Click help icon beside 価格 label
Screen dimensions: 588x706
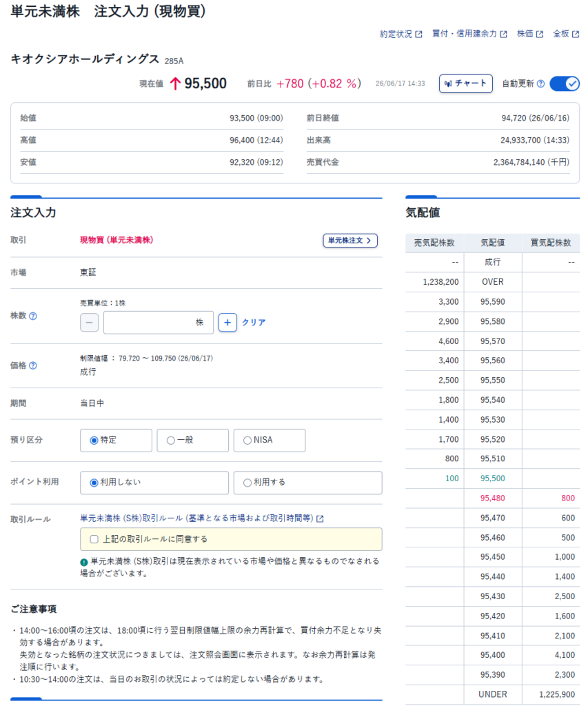[x=33, y=365]
